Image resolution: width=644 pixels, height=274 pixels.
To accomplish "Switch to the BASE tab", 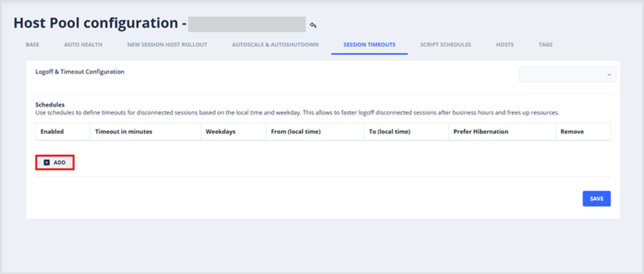I will (32, 45).
